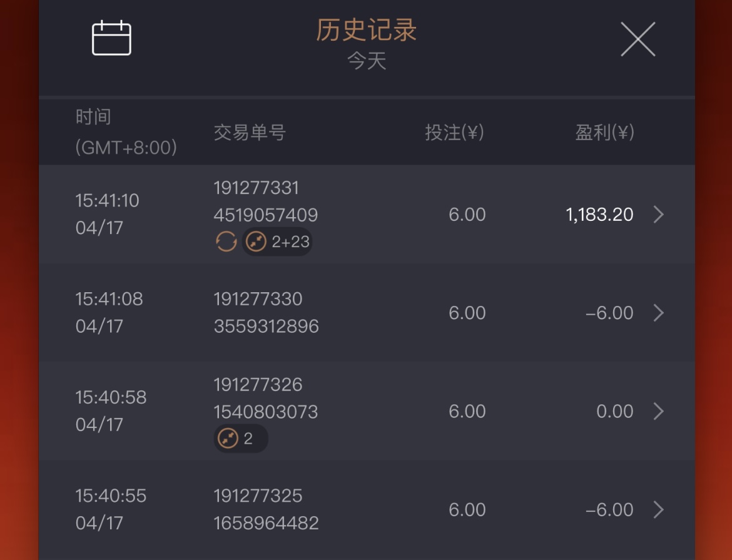Select transaction number 1658964482

coord(266,523)
